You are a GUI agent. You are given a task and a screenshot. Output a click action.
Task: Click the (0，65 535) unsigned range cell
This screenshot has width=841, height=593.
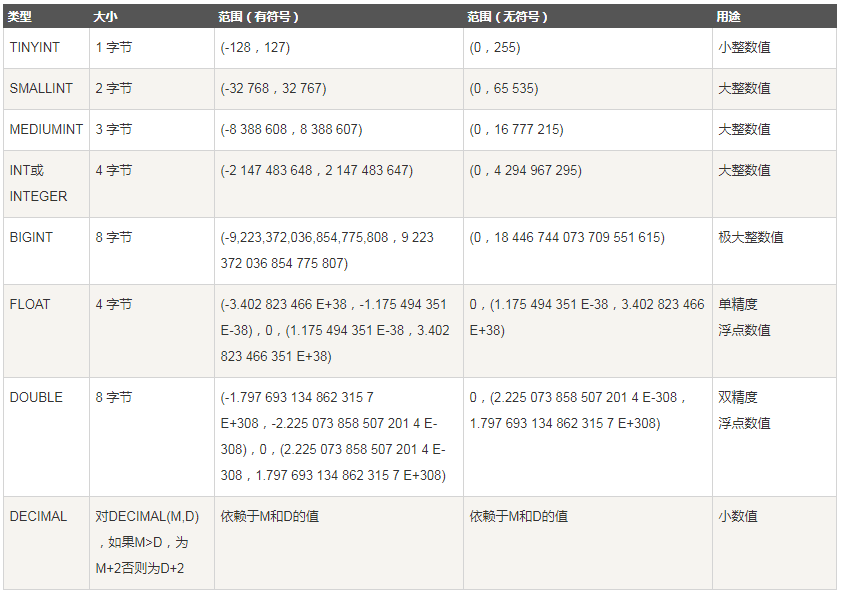pos(588,89)
